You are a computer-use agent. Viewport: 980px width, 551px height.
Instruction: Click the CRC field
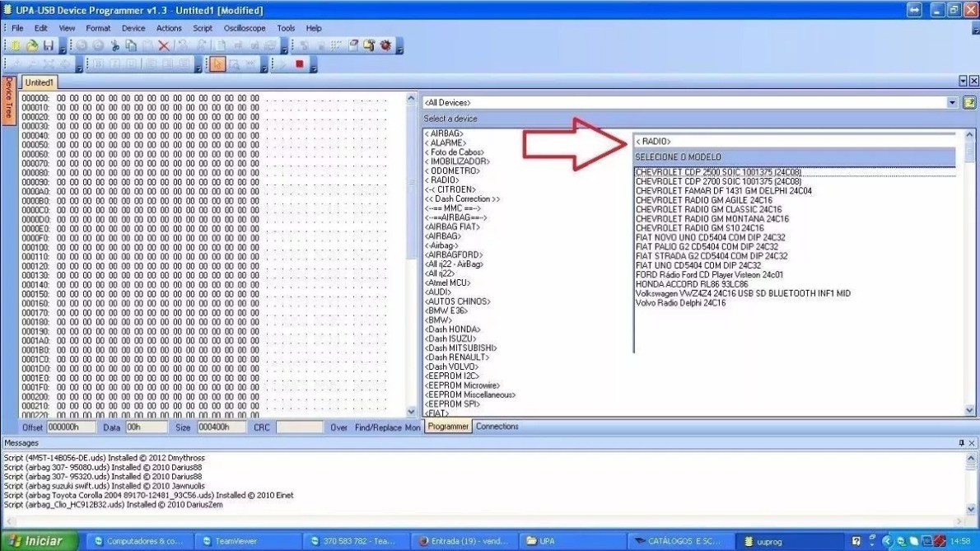point(300,427)
